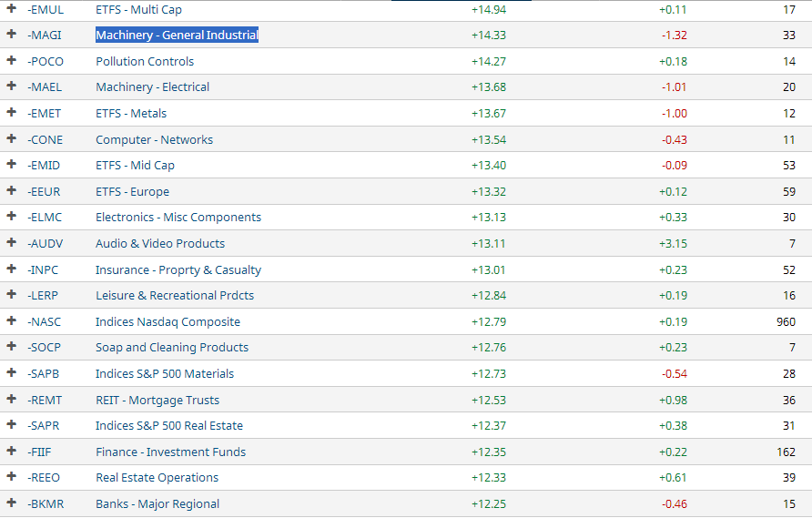812x518 pixels.
Task: Click the +13.67 value for ETFS Metals
Action: [x=488, y=114]
